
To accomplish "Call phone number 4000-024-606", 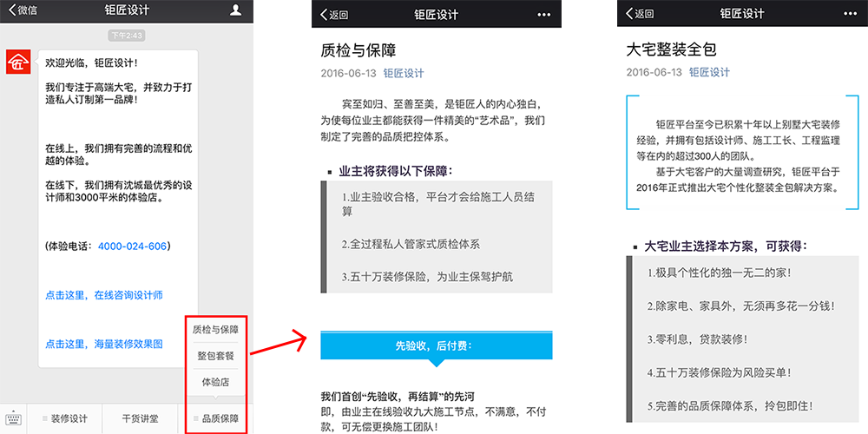I will pos(132,247).
